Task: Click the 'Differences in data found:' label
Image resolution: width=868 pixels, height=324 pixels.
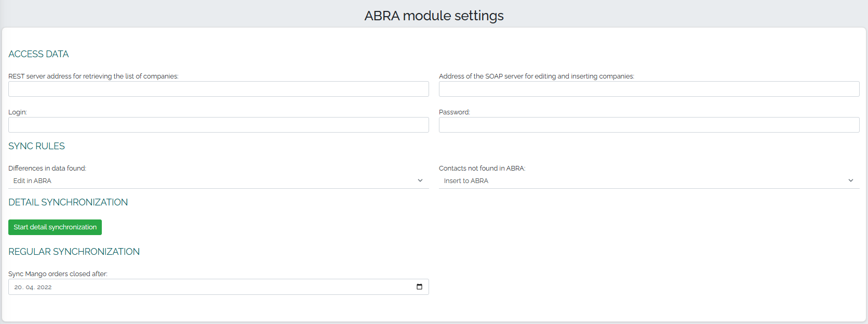Action: point(47,168)
